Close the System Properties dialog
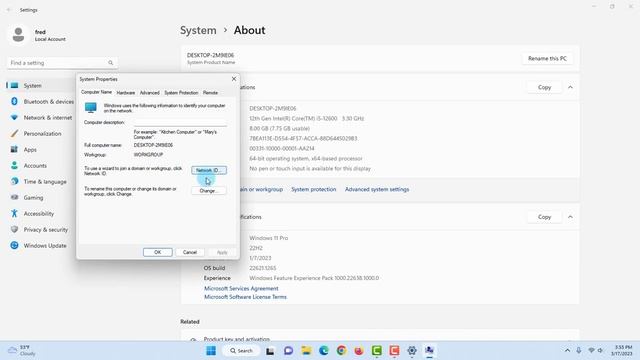The image size is (640, 360). 234,79
